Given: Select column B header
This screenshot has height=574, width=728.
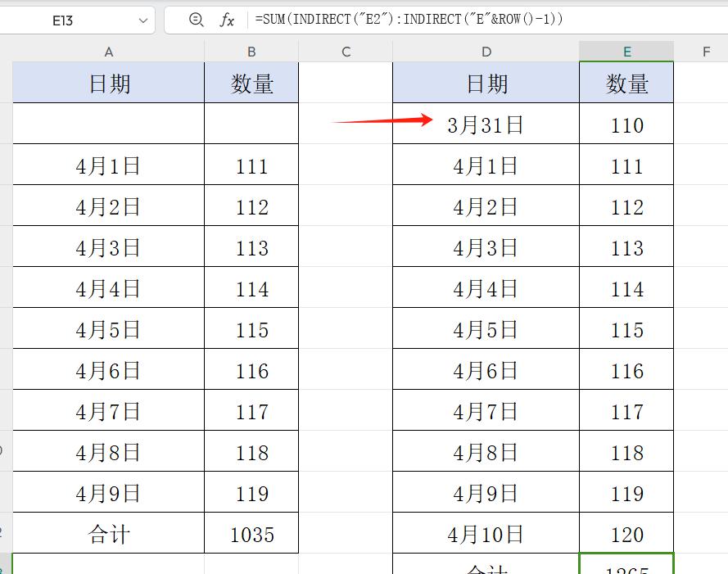Looking at the screenshot, I should click(x=251, y=52).
